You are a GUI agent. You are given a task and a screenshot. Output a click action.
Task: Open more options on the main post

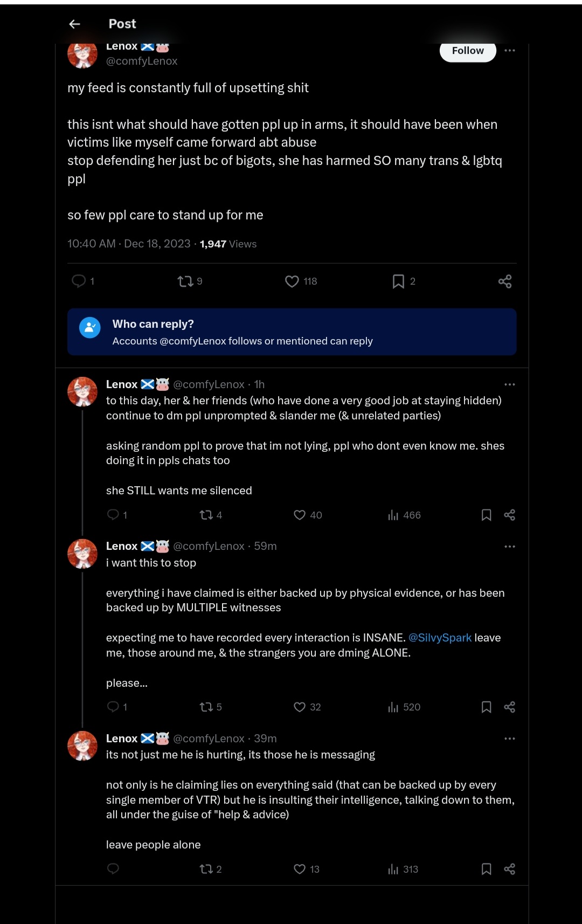point(510,50)
